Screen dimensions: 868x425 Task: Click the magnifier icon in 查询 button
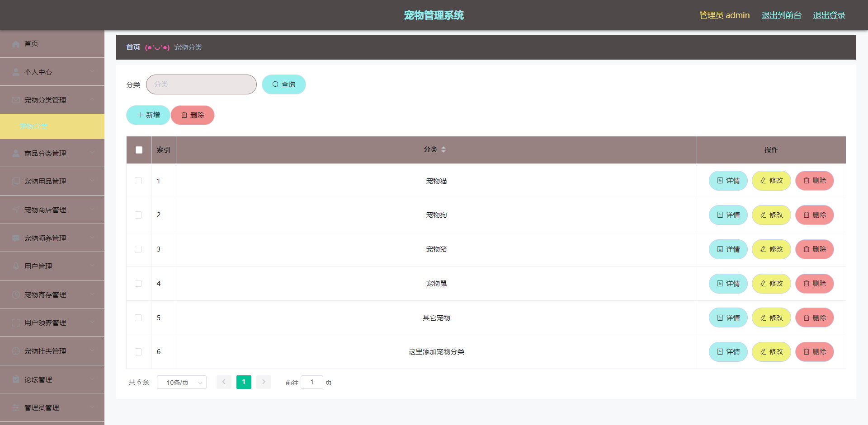click(x=275, y=84)
